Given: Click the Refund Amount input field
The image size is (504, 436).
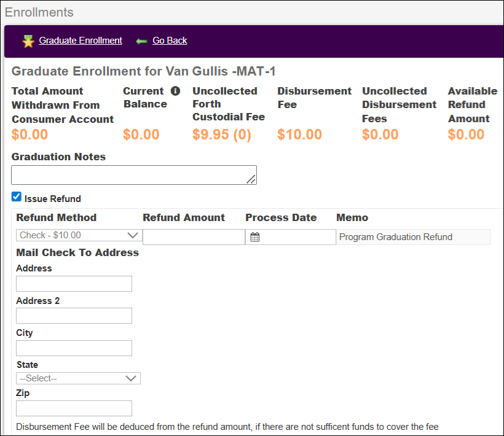Looking at the screenshot, I should [x=194, y=237].
